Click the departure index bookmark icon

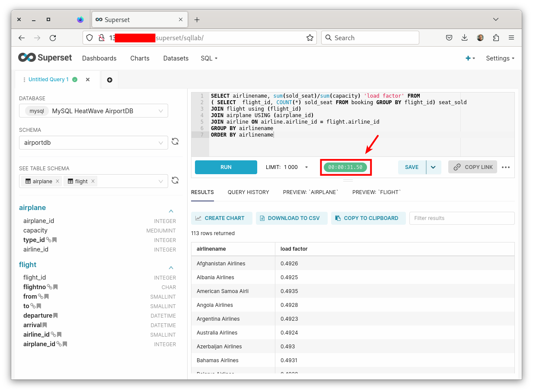[x=55, y=316]
